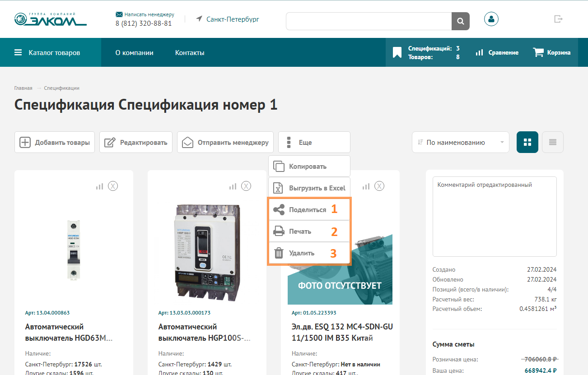
Task: Open the shopping cart (Корзина)
Action: click(551, 52)
